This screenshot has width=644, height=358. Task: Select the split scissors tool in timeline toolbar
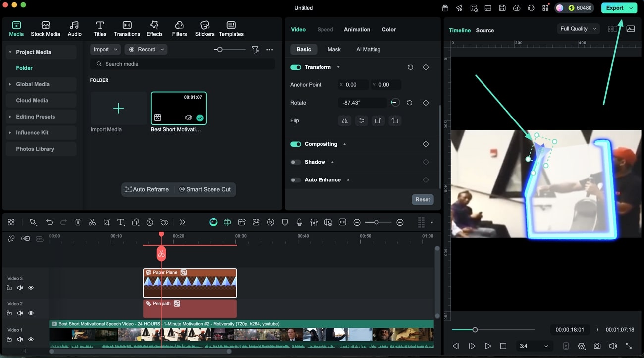click(x=92, y=222)
